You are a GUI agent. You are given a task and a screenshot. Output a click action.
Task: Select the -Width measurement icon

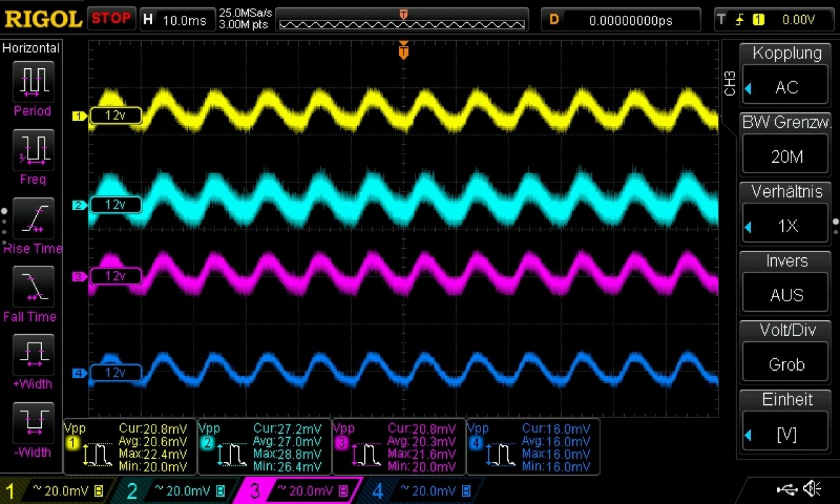point(33,423)
